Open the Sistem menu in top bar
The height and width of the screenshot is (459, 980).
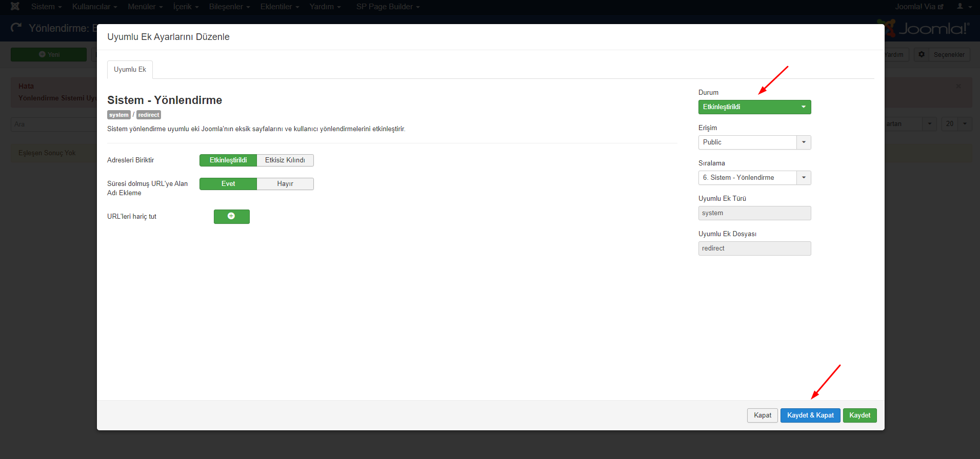[46, 7]
